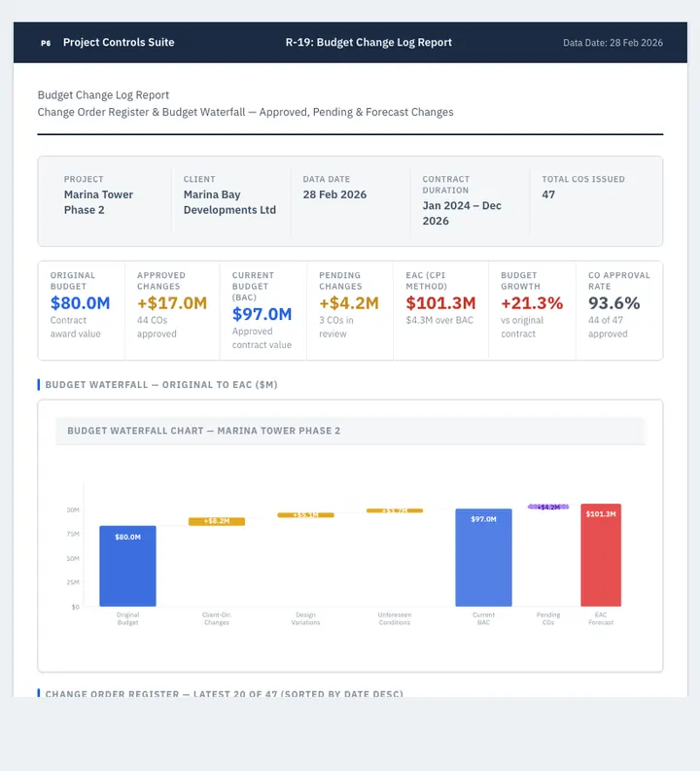Click Total COs Issued value 47
Screen dimensions: 700x771
548,194
